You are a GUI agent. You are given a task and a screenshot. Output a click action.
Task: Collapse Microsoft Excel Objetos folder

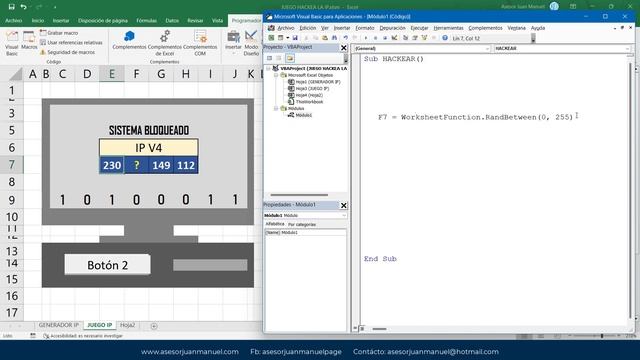point(276,75)
